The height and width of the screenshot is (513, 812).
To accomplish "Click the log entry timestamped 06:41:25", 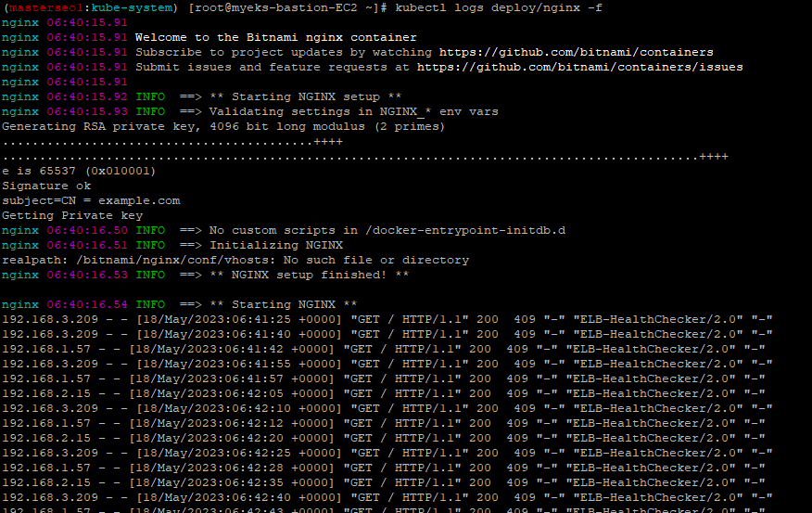I will click(x=387, y=320).
